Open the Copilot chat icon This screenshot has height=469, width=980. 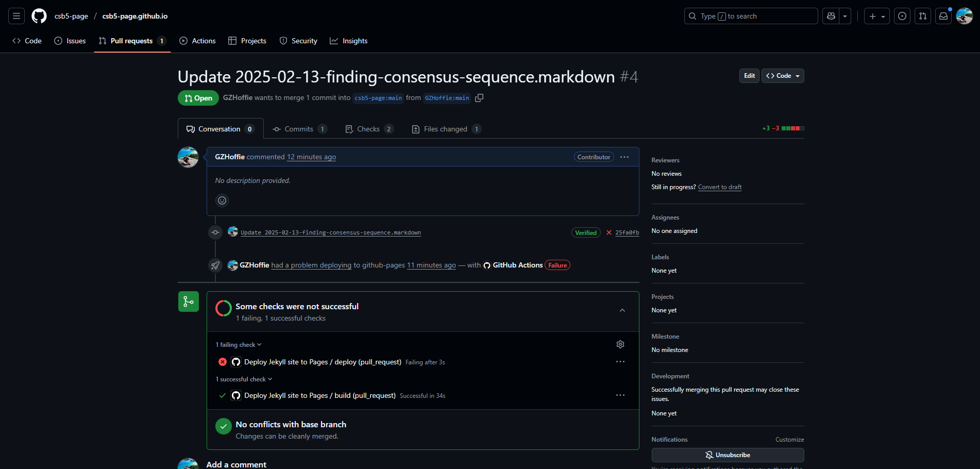[831, 16]
